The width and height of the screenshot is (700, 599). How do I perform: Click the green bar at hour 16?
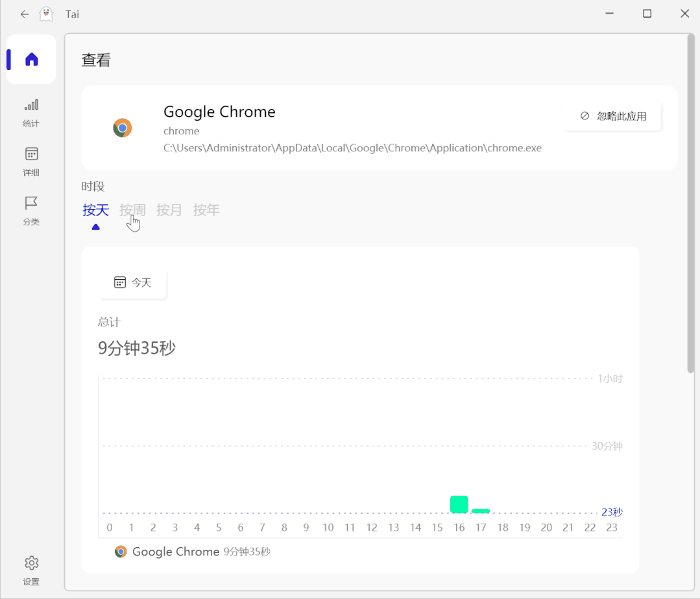tap(459, 504)
